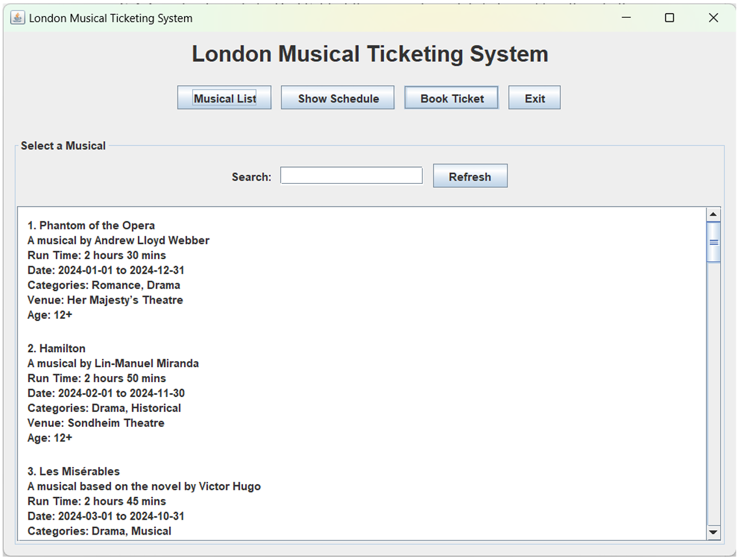Click the London Musical Ticketing System heading
The image size is (739, 560).
tap(369, 54)
